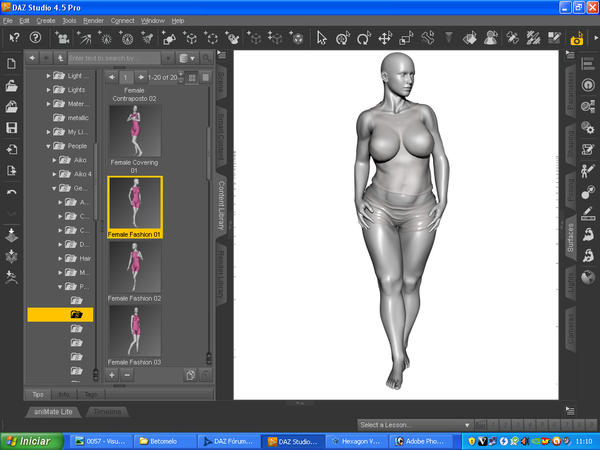Switch to the aniMate Lite tab
600x450 pixels.
[x=53, y=412]
